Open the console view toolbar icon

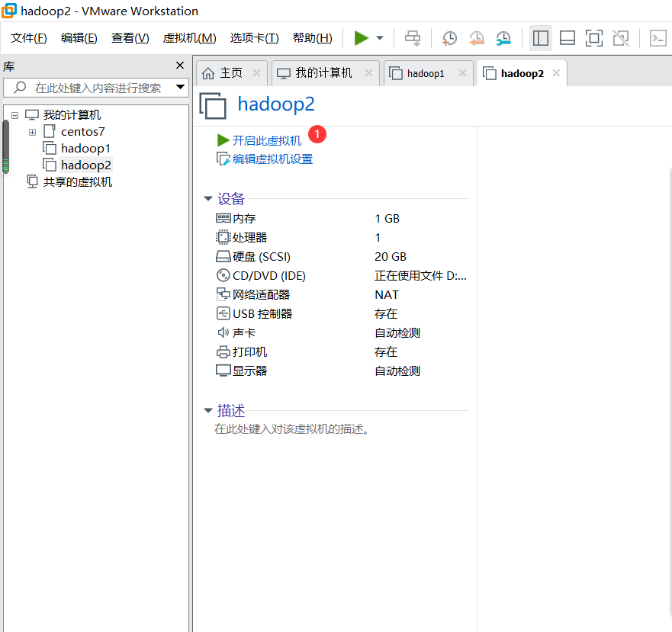[658, 38]
